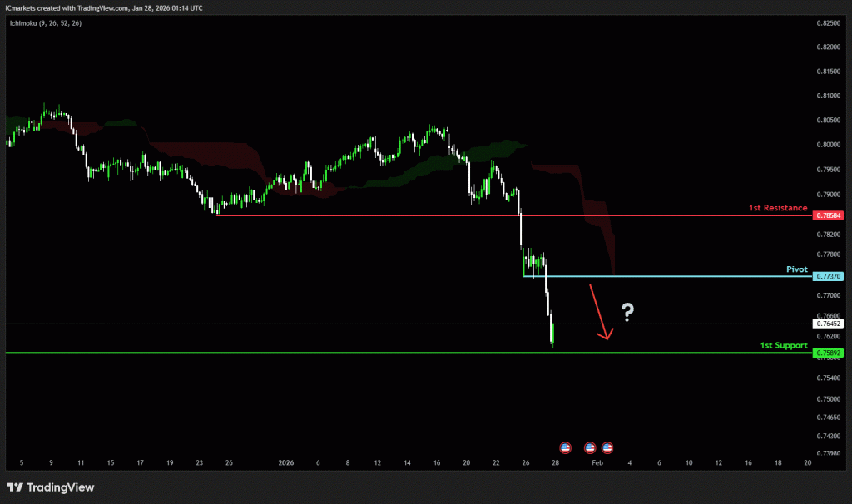Click the 1st Support label

(784, 345)
